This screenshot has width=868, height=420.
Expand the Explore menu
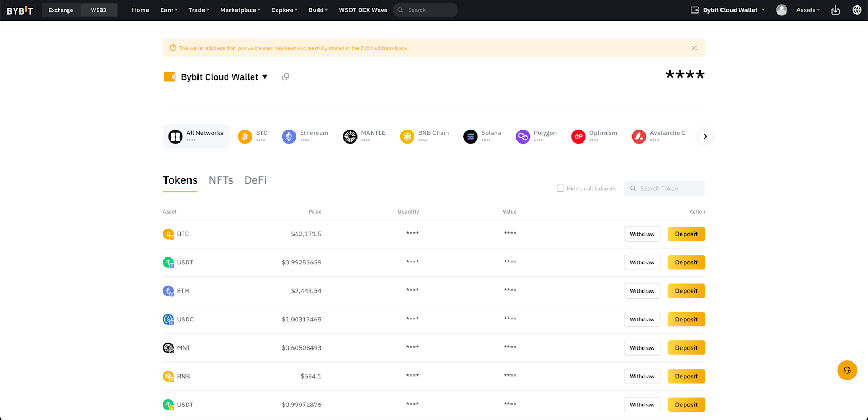pyautogui.click(x=284, y=10)
